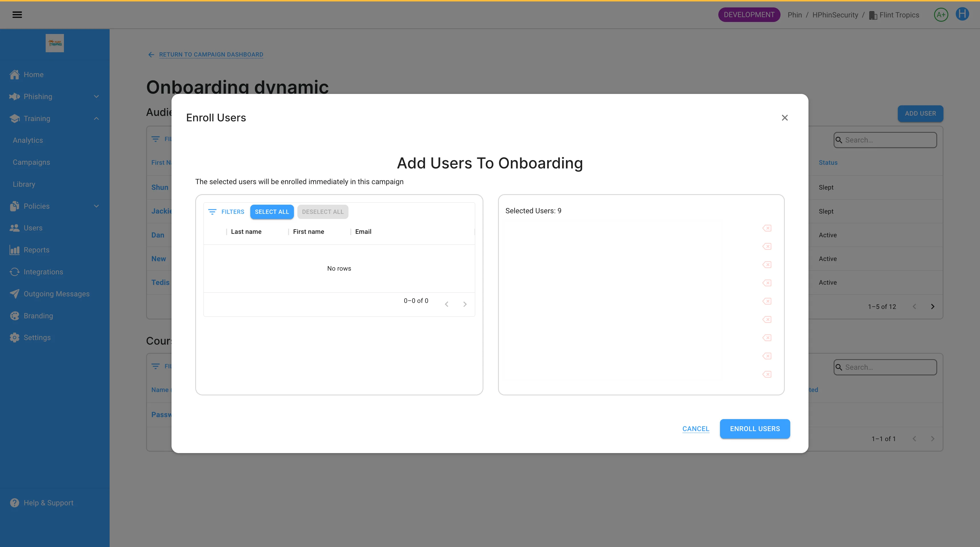Open the user avatar H icon

coord(962,15)
